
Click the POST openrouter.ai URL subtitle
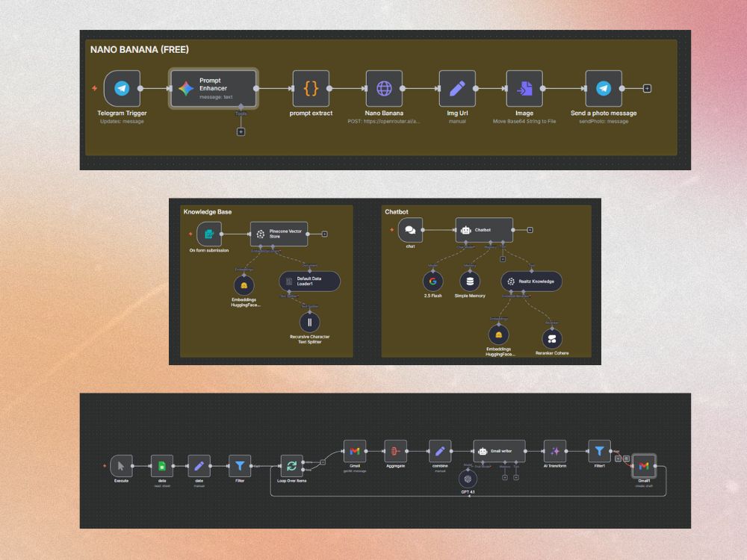click(x=384, y=122)
